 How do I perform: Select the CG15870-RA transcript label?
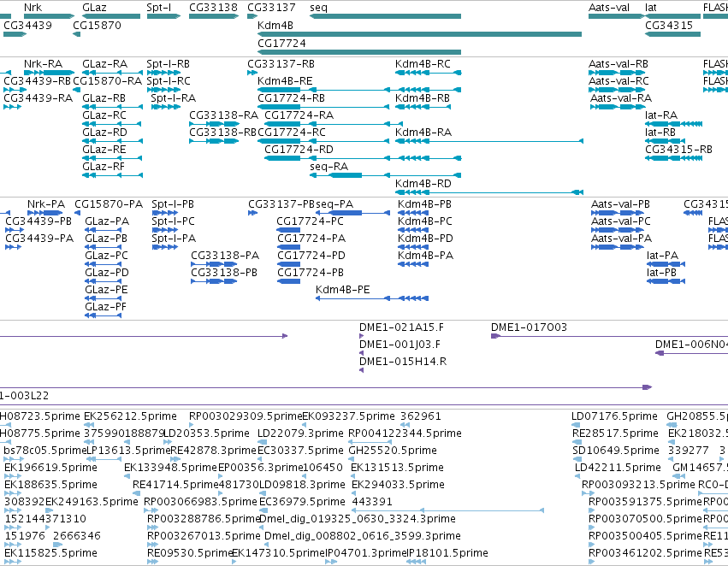[108, 81]
